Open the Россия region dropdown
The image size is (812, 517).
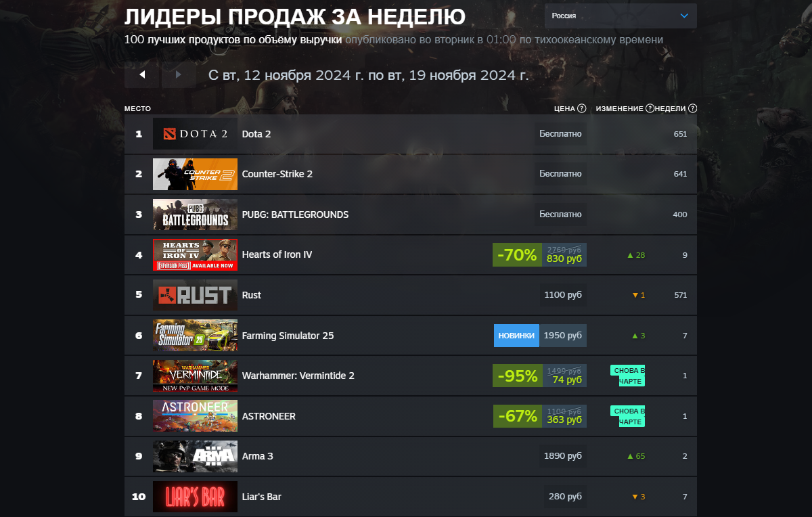[621, 16]
